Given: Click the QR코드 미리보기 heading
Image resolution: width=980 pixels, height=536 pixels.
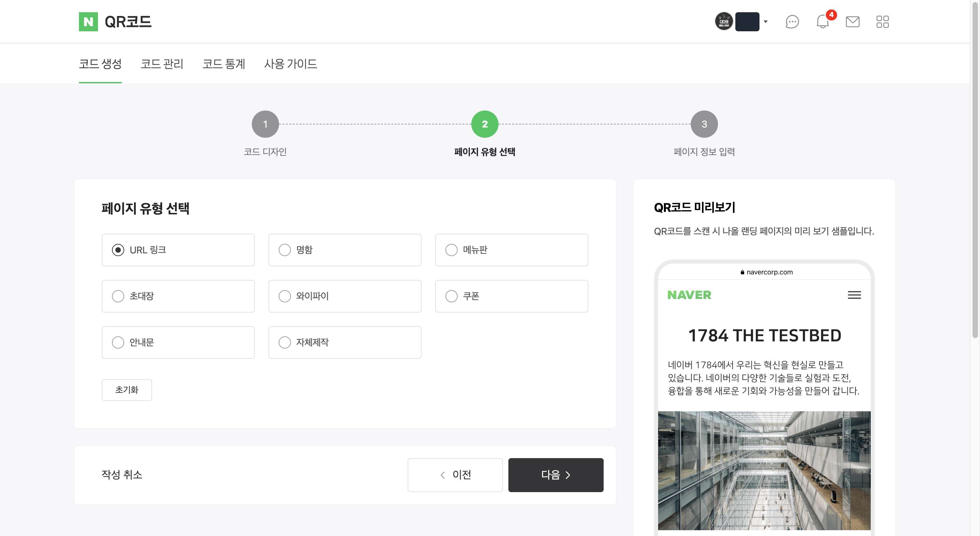Looking at the screenshot, I should click(x=695, y=207).
